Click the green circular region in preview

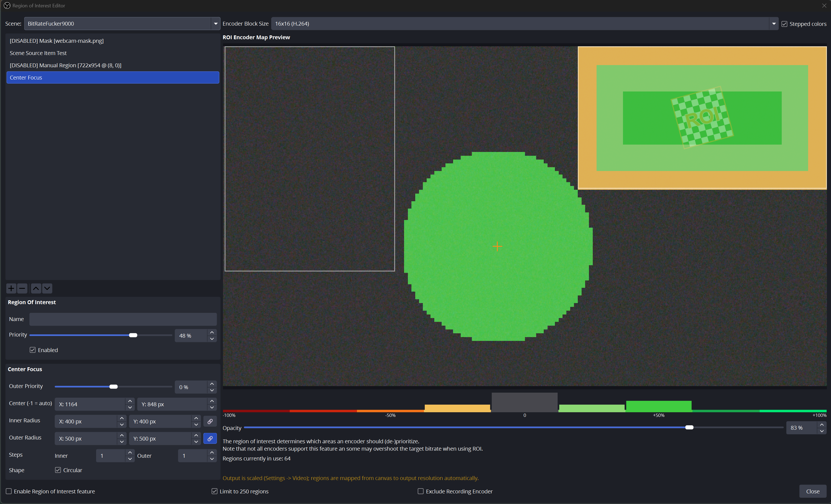[x=498, y=246]
